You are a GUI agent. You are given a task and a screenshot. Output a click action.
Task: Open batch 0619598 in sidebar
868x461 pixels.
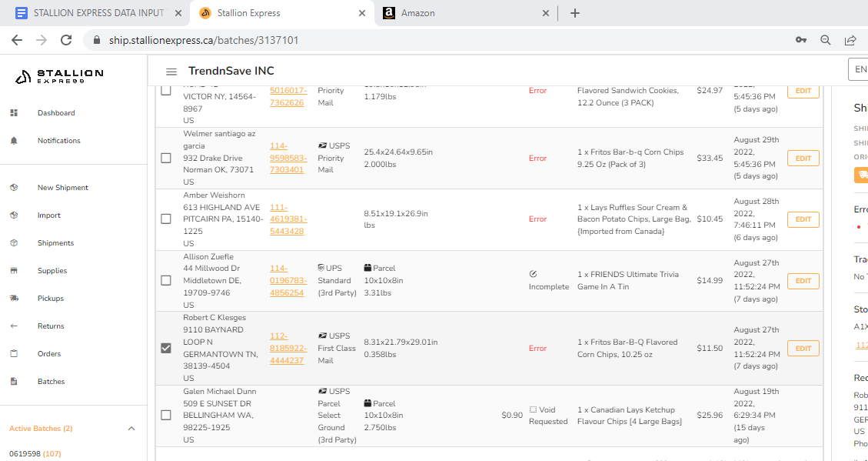[24, 454]
